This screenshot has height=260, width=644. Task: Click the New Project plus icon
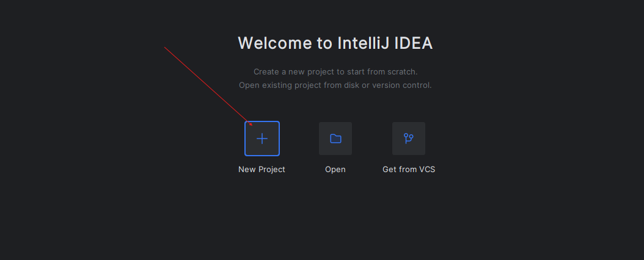[x=262, y=139]
